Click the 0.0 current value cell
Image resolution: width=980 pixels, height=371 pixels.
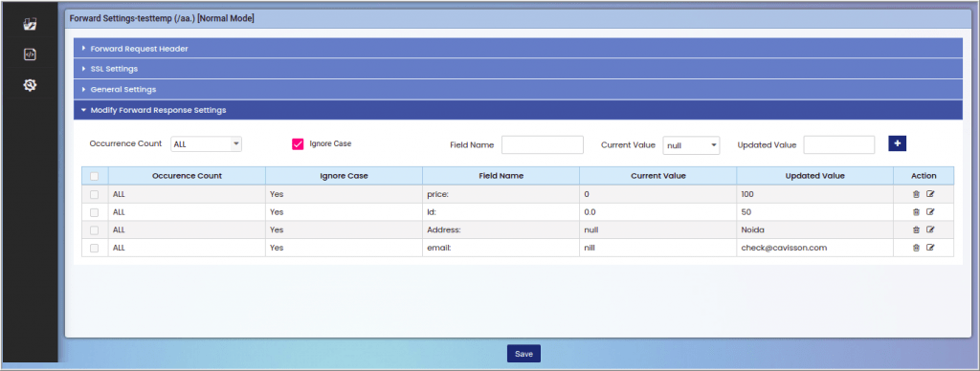coord(658,212)
